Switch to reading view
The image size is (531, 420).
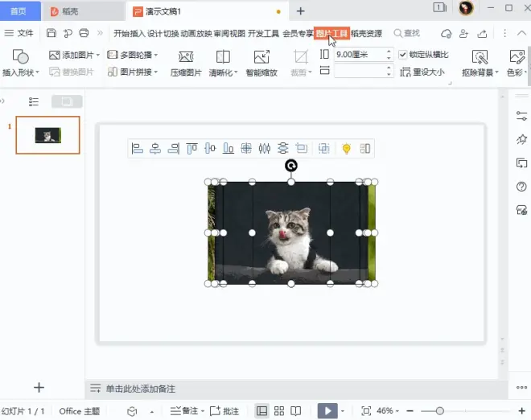tap(295, 411)
